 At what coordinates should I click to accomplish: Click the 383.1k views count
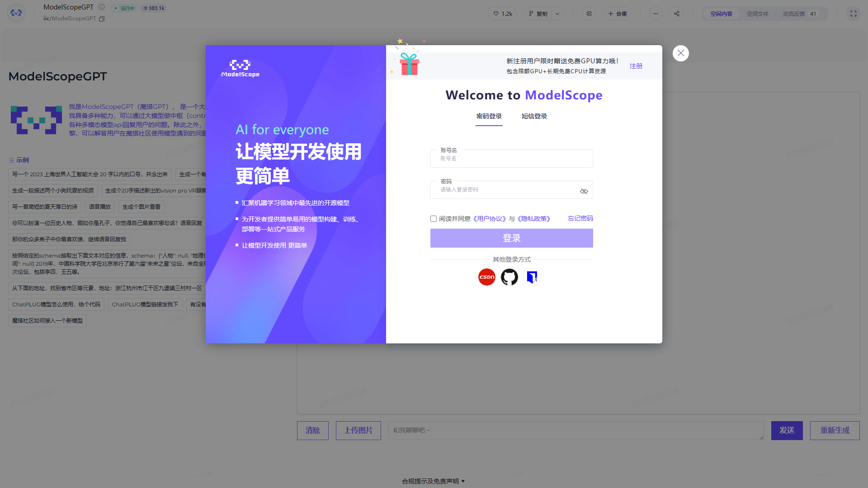coord(154,8)
